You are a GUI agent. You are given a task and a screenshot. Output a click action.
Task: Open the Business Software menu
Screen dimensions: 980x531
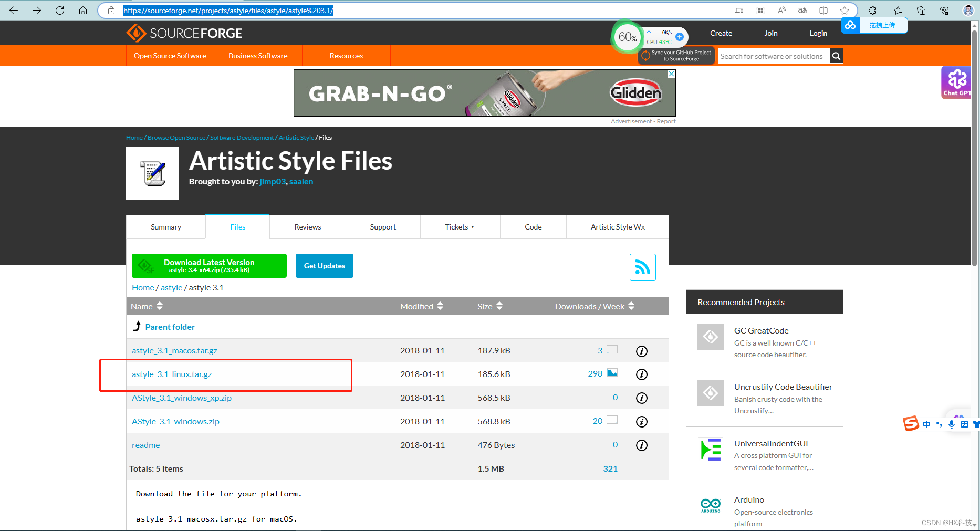[258, 56]
